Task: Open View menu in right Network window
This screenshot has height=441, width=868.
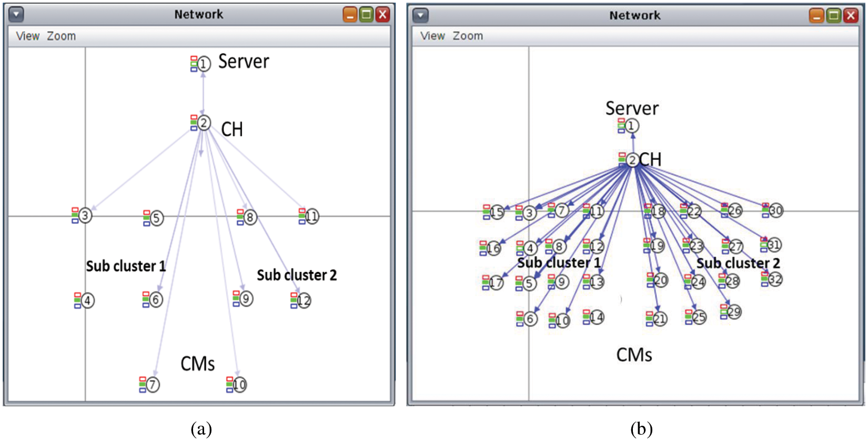Action: point(432,36)
